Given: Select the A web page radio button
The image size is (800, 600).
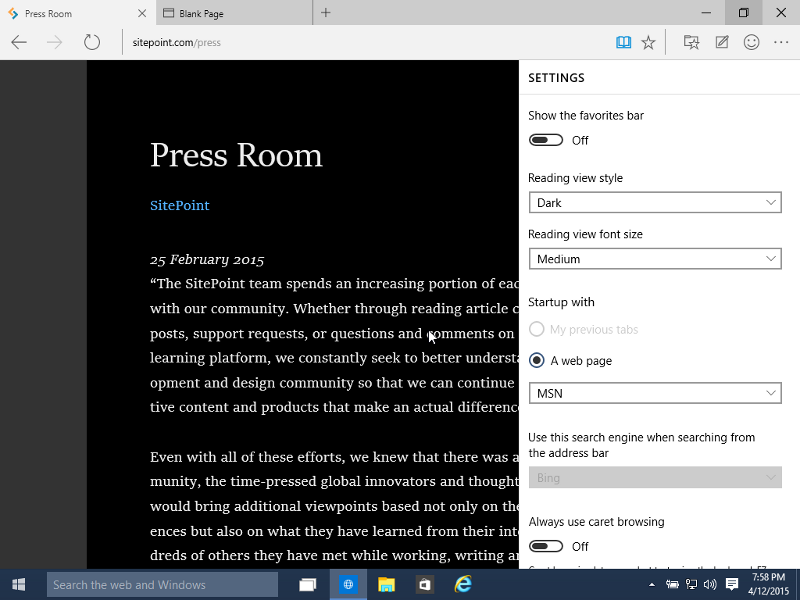Looking at the screenshot, I should coord(537,360).
